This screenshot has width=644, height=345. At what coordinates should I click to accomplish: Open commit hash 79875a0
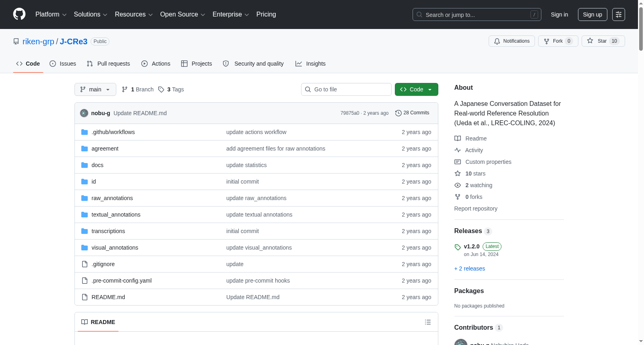[x=350, y=113]
